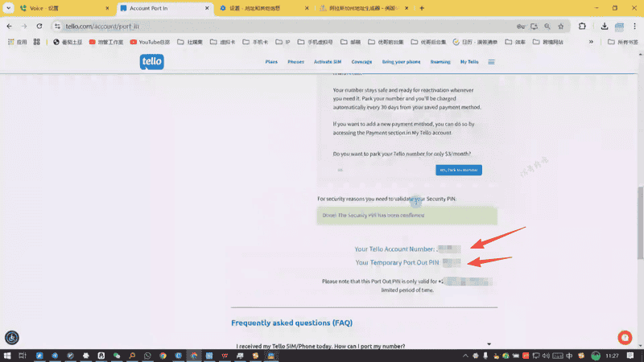The height and width of the screenshot is (362, 644).
Task: Show Chrome downloads
Action: 605,27
